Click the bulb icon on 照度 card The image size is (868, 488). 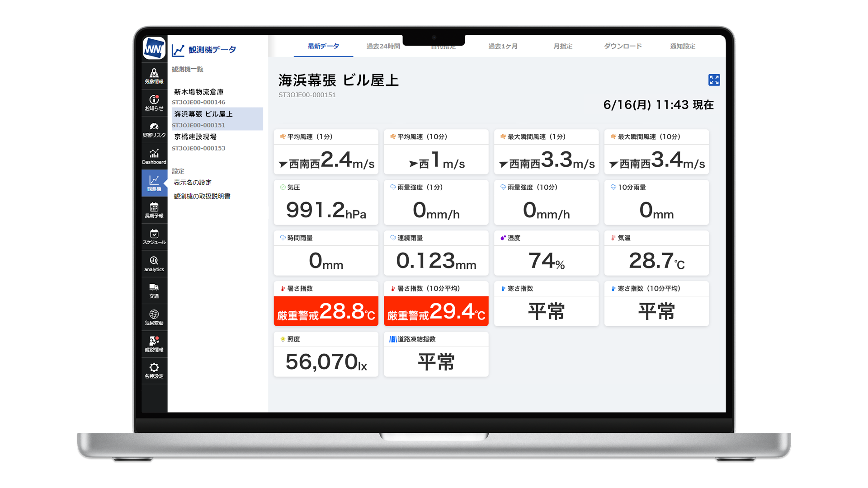(x=283, y=339)
